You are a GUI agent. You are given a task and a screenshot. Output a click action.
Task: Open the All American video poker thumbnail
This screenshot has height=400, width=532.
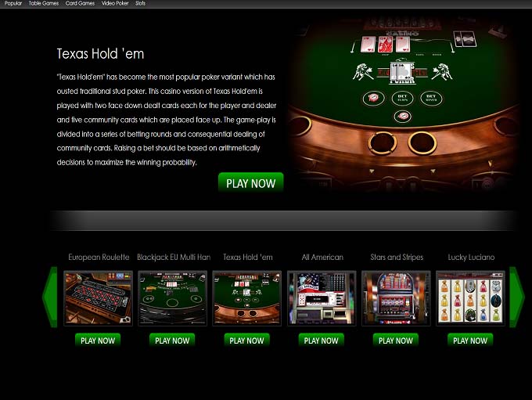322,298
